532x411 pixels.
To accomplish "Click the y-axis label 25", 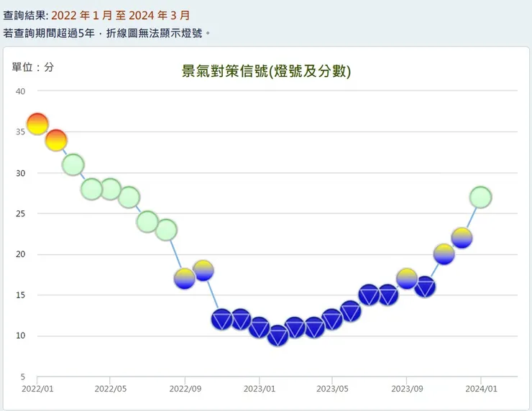I will pos(20,213).
